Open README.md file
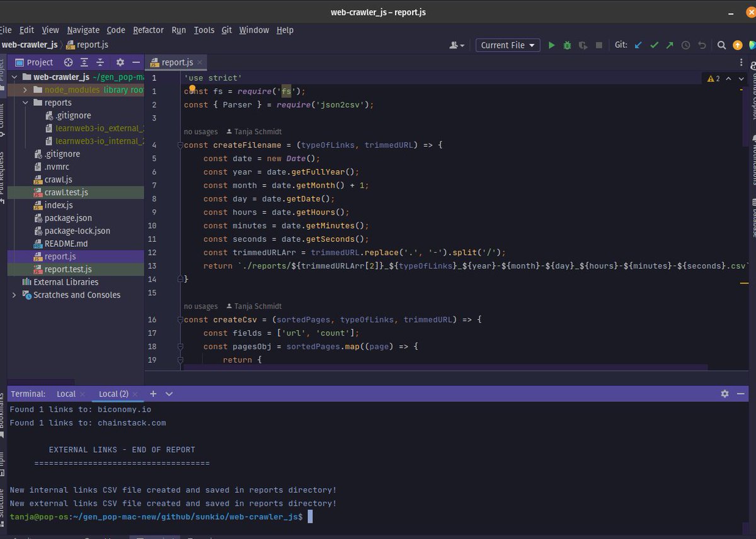This screenshot has height=539, width=756. pos(60,244)
